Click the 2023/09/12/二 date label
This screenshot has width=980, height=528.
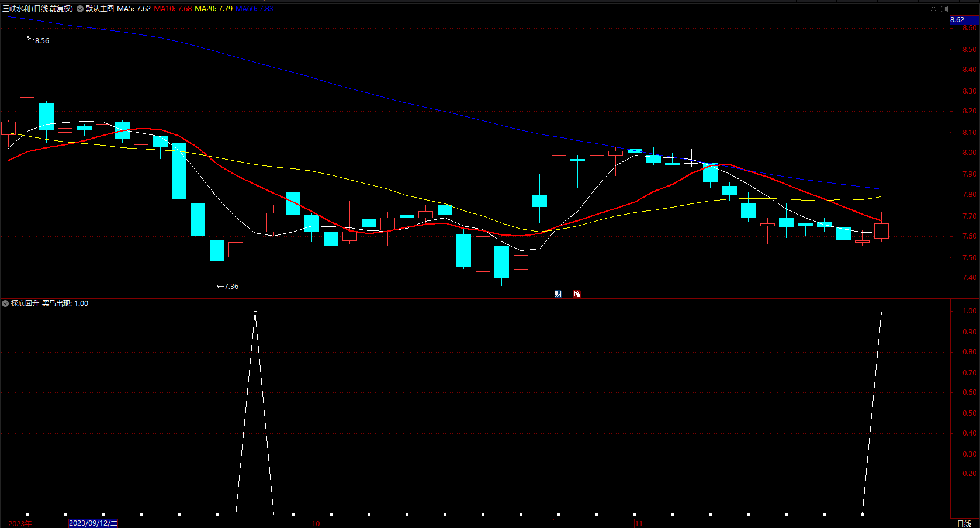click(x=93, y=523)
